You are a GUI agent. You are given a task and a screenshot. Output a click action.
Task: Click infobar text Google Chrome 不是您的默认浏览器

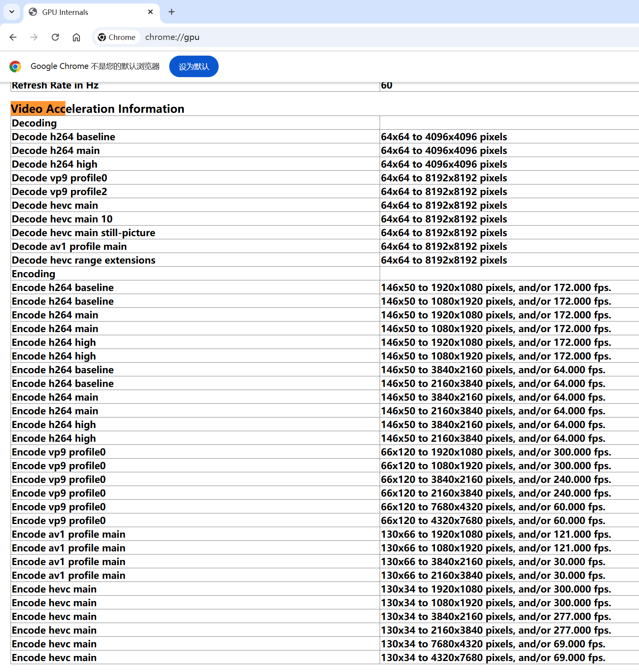coord(95,67)
